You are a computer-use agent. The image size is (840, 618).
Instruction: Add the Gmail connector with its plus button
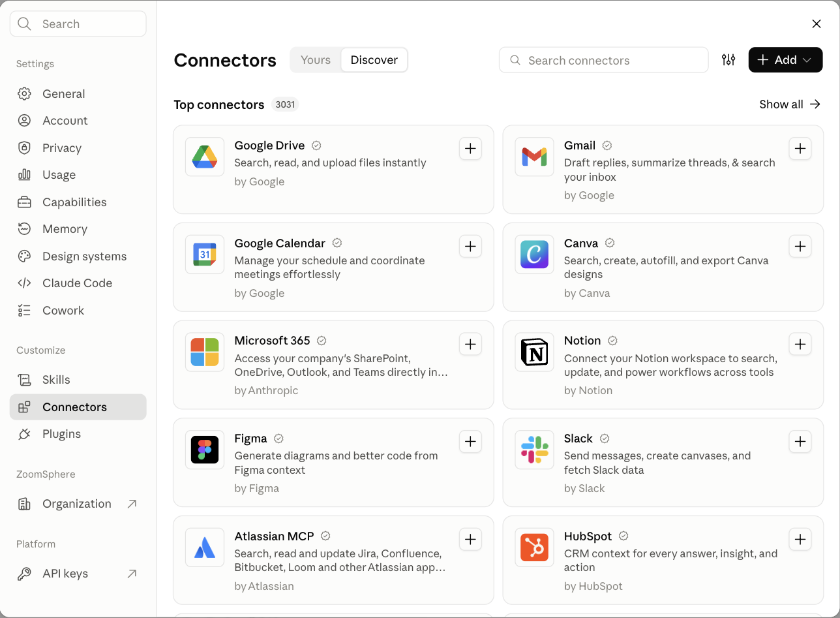[x=800, y=149]
